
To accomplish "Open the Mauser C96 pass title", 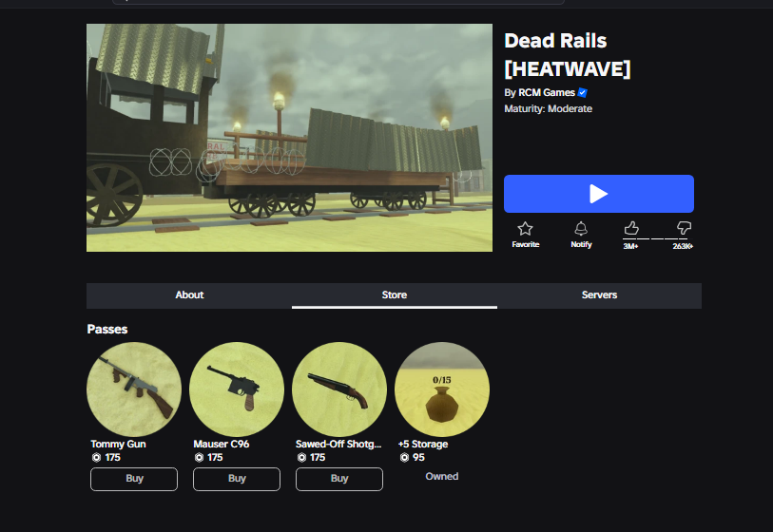I will point(222,444).
